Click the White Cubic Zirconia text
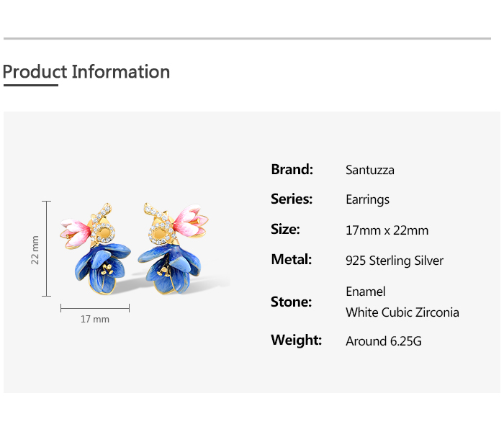 pos(402,312)
